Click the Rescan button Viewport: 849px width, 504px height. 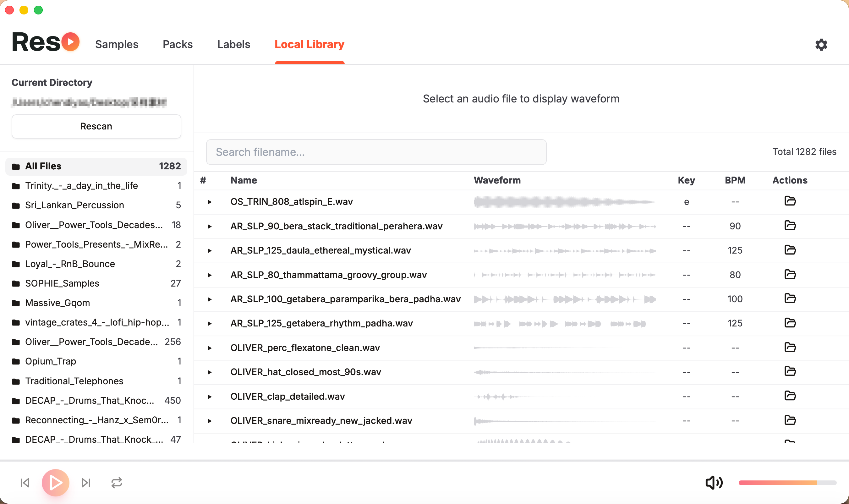tap(96, 126)
